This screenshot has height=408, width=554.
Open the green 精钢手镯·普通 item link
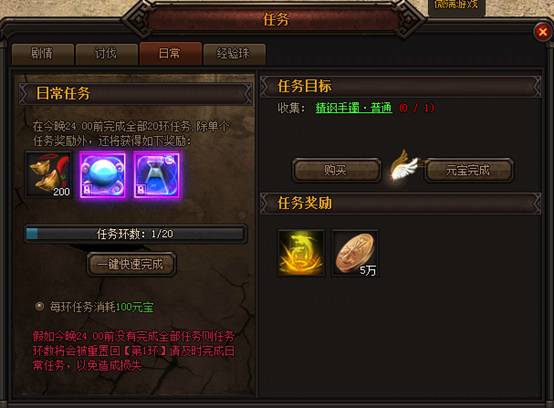click(354, 107)
